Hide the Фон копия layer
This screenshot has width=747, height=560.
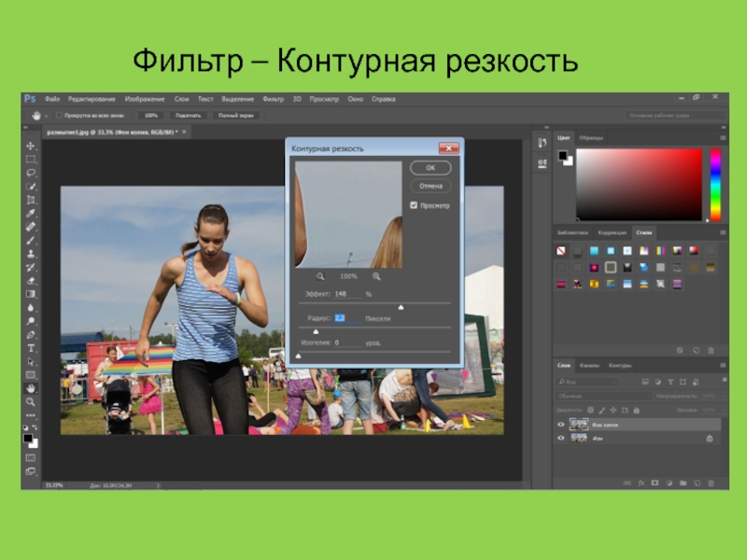[x=561, y=425]
